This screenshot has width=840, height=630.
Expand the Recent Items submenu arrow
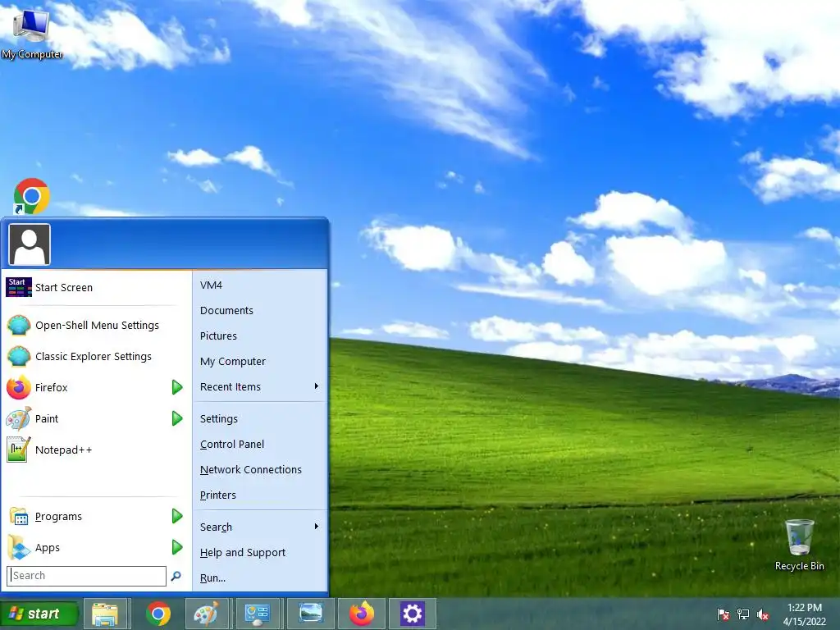point(317,386)
